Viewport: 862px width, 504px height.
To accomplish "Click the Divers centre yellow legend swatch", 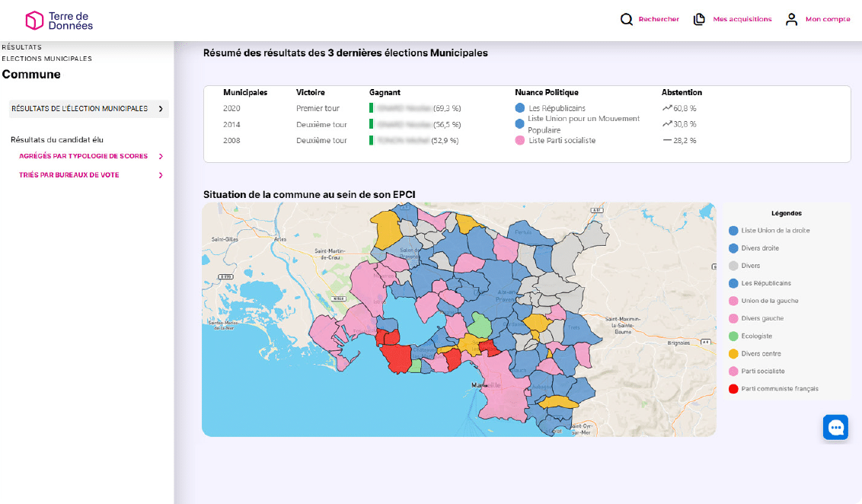I will coord(733,353).
